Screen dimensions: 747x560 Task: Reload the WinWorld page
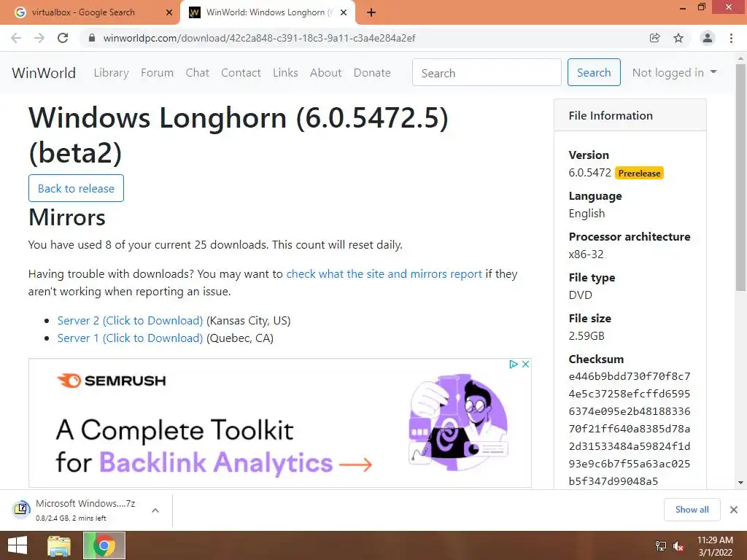63,38
